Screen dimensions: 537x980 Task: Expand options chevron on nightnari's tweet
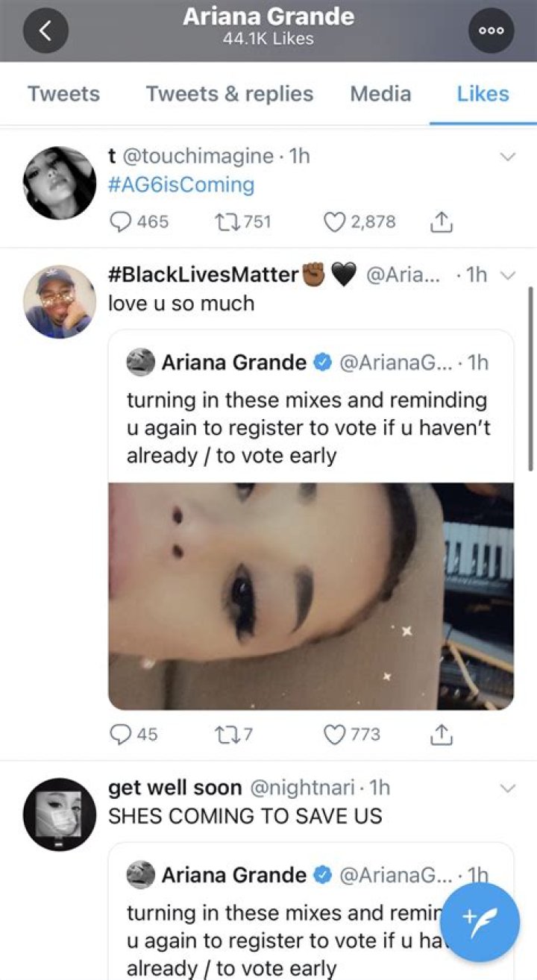pyautogui.click(x=507, y=788)
